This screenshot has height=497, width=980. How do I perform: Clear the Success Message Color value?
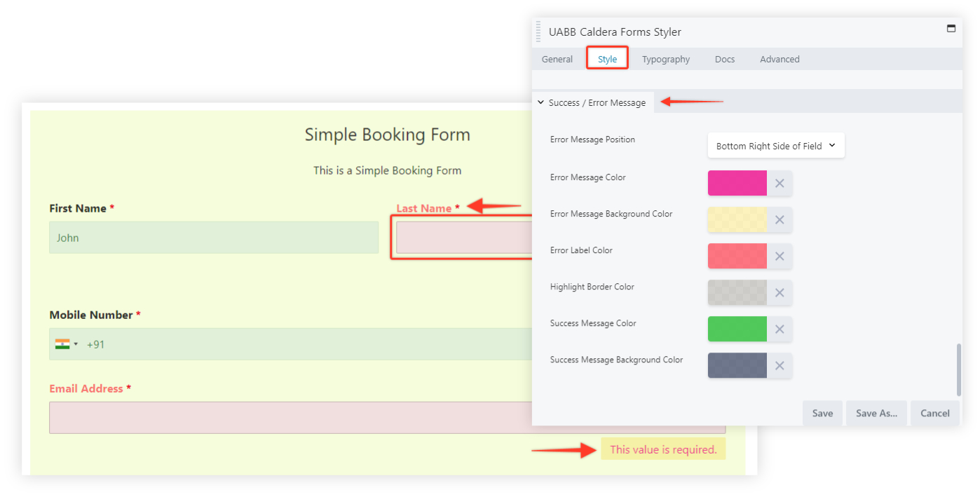pos(779,329)
